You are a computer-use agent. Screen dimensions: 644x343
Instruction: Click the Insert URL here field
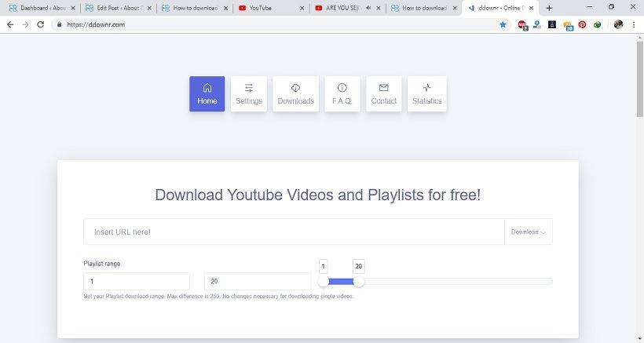point(294,232)
